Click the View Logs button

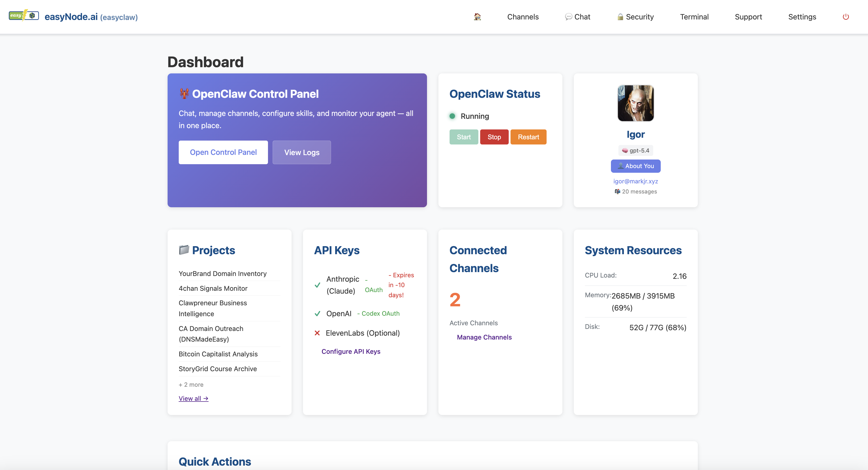(x=302, y=152)
